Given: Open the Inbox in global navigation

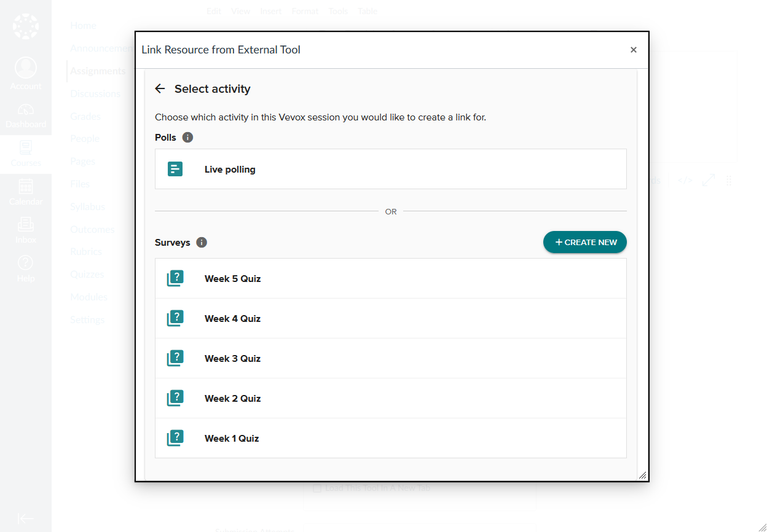Looking at the screenshot, I should [x=26, y=231].
